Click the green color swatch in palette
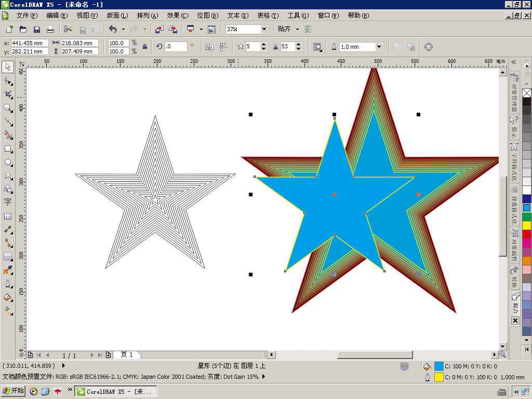This screenshot has height=399, width=532. coord(527,217)
